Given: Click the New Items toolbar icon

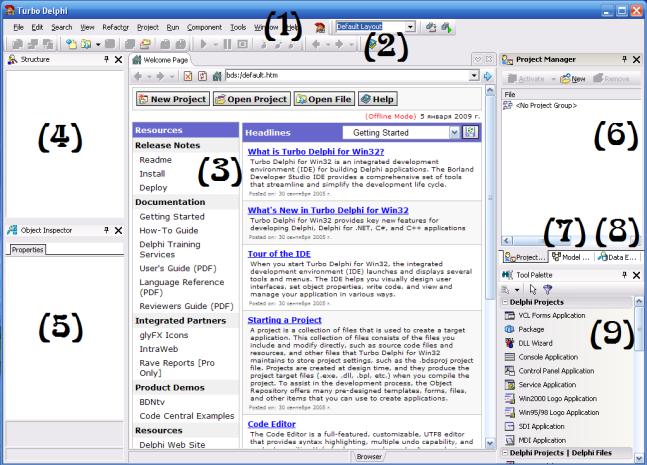Looking at the screenshot, I should (71, 44).
